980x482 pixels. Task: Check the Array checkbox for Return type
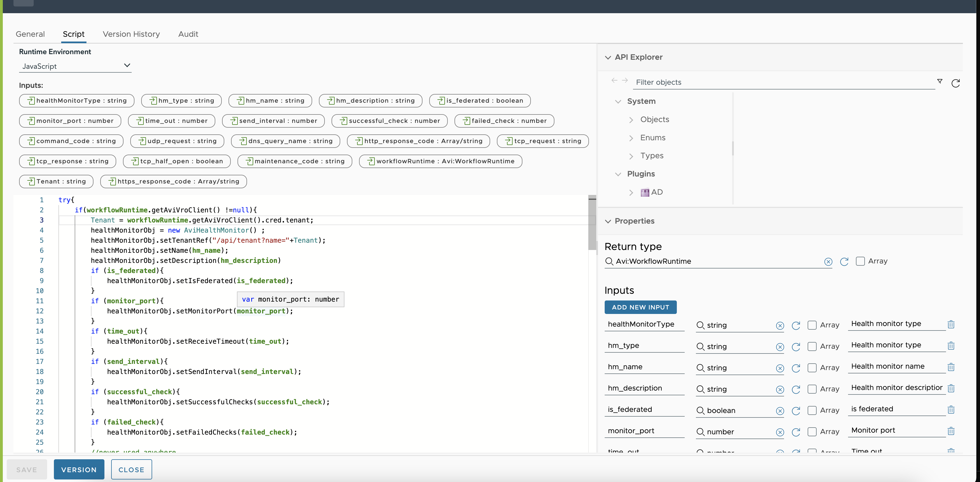(860, 261)
